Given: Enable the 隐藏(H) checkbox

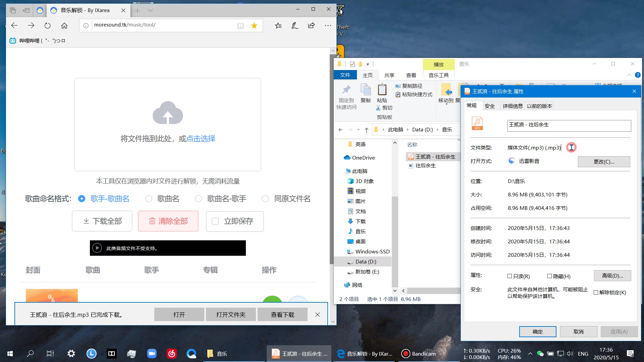Looking at the screenshot, I should click(x=549, y=276).
